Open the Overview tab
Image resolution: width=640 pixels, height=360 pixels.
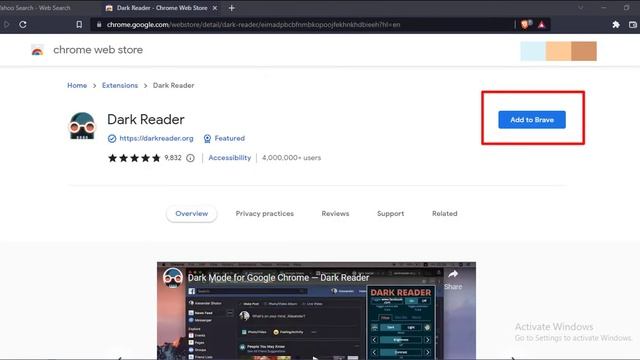pyautogui.click(x=191, y=213)
